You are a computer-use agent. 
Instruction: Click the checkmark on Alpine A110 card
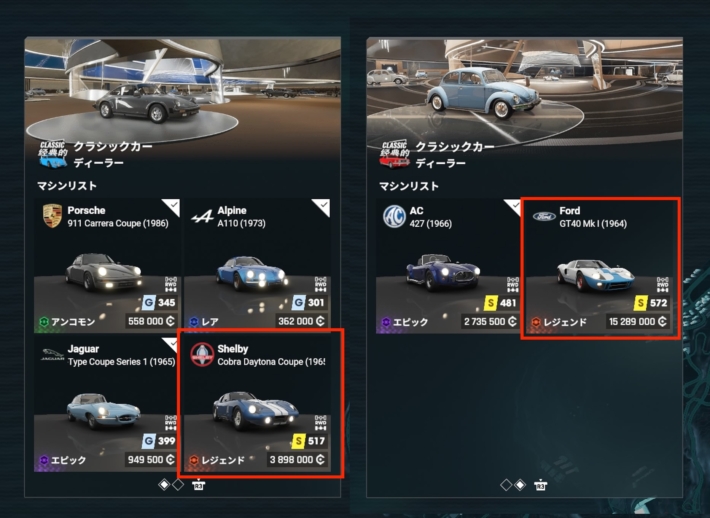[x=322, y=206]
